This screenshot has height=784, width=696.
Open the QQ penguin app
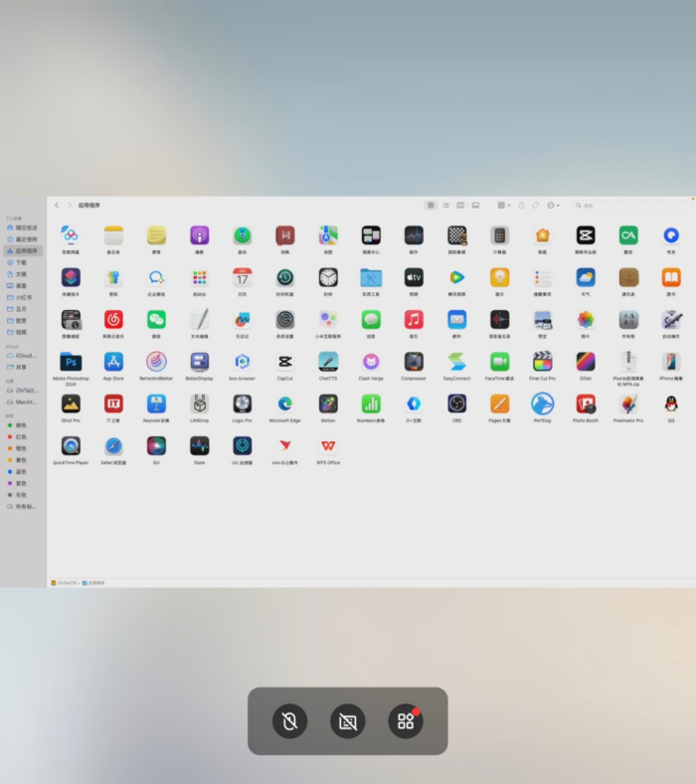pos(671,403)
